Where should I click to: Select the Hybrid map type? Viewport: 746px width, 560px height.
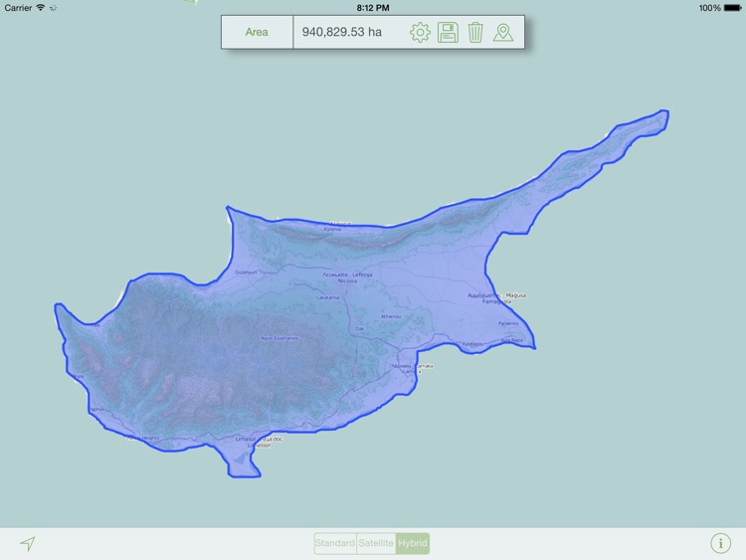click(413, 543)
